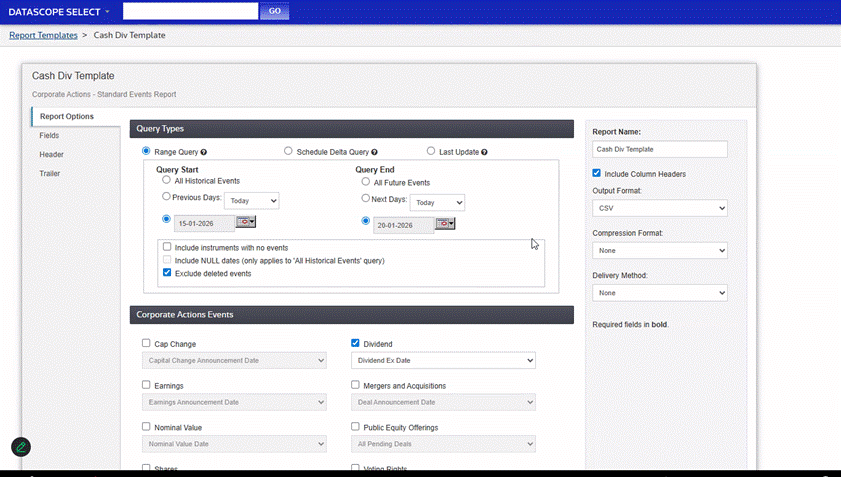Screen dimensions: 841x477
Task: Click the Query Start date field 15-01-2026
Action: point(204,223)
